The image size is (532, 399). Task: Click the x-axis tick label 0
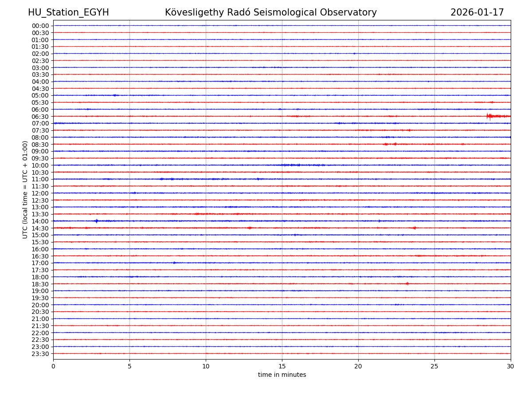tap(53, 367)
